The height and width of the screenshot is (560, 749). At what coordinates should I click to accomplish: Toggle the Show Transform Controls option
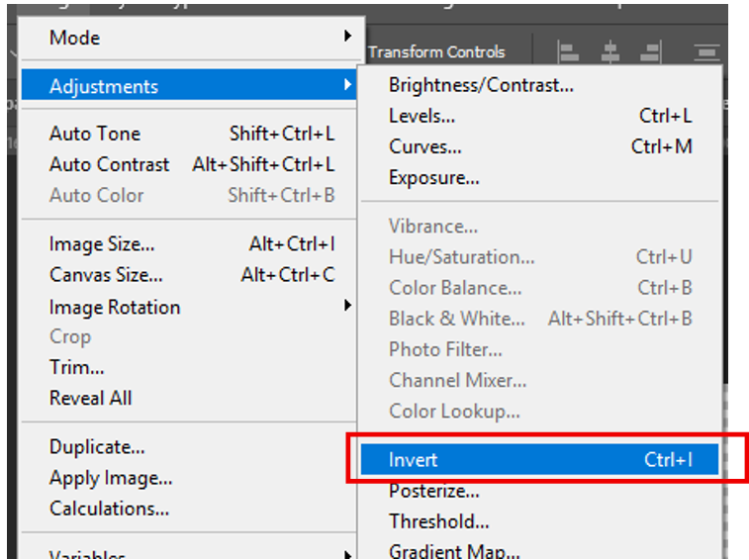coord(436,52)
